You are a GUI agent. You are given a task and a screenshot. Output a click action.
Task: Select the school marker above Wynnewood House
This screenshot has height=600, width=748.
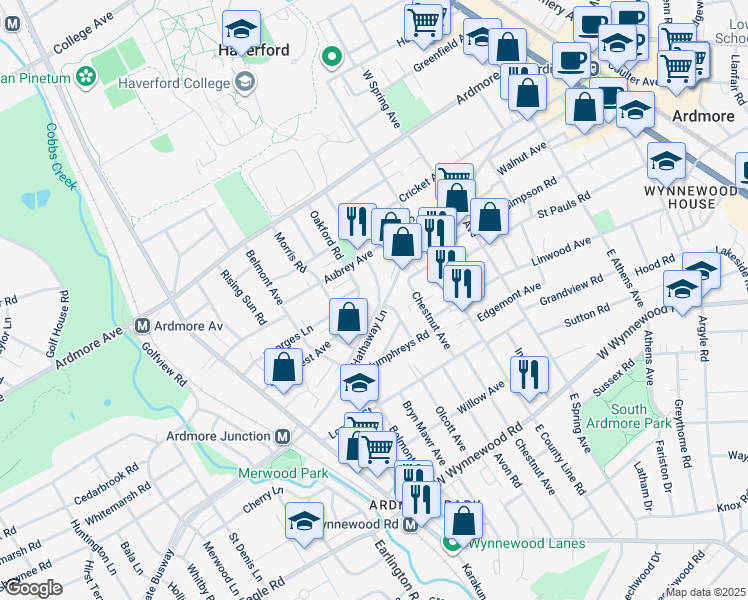click(666, 162)
